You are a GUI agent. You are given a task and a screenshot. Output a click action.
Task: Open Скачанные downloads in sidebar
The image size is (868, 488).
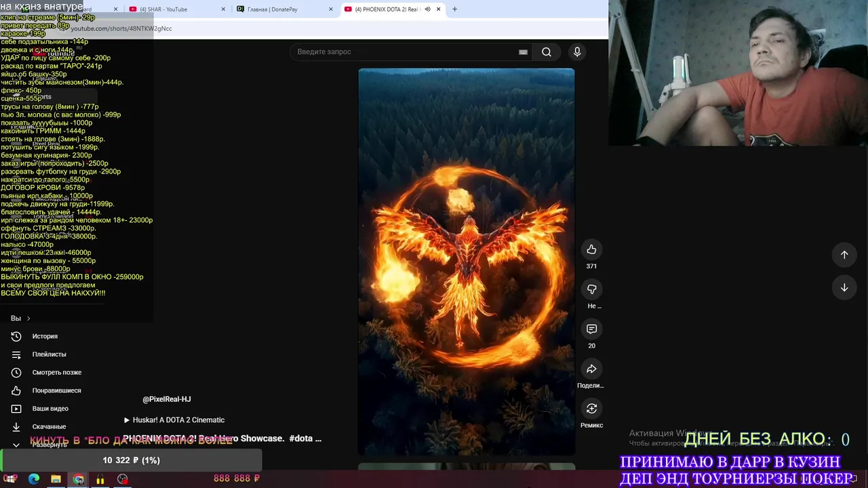[49, 426]
